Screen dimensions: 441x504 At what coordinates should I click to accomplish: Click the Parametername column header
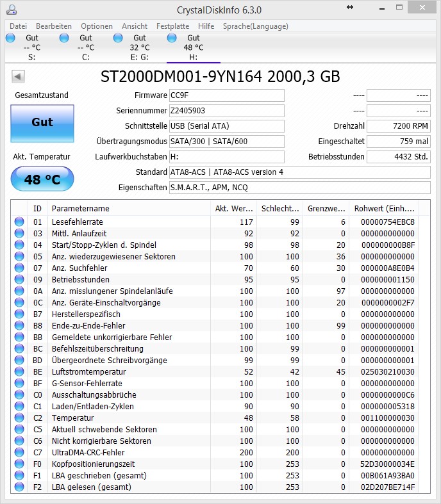click(x=129, y=208)
